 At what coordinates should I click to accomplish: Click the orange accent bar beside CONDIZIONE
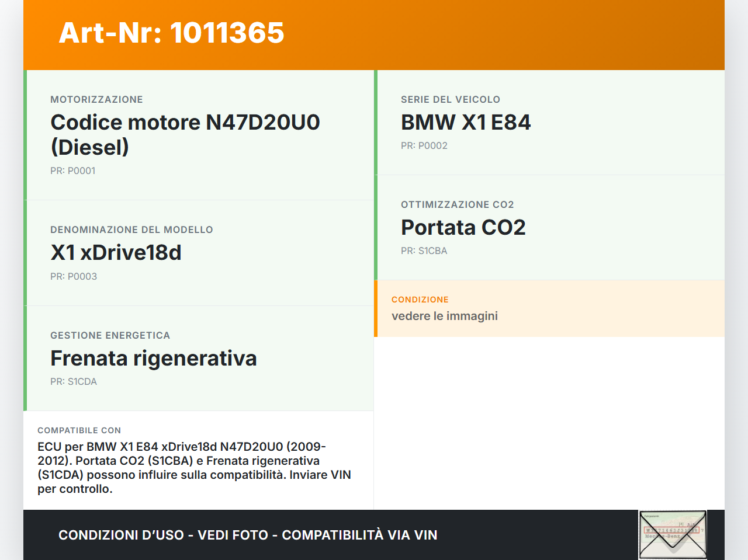click(376, 308)
